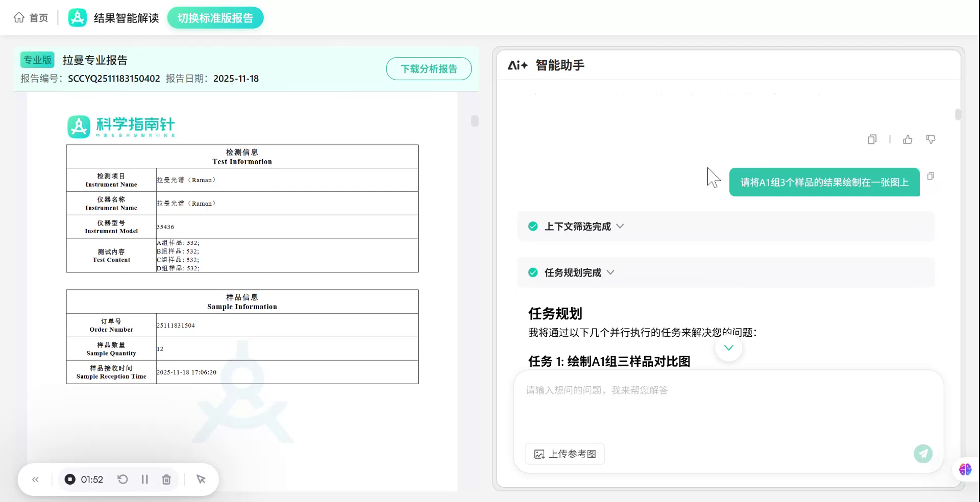Select the pointer tool in the recording toolbar
980x502 pixels.
click(201, 479)
